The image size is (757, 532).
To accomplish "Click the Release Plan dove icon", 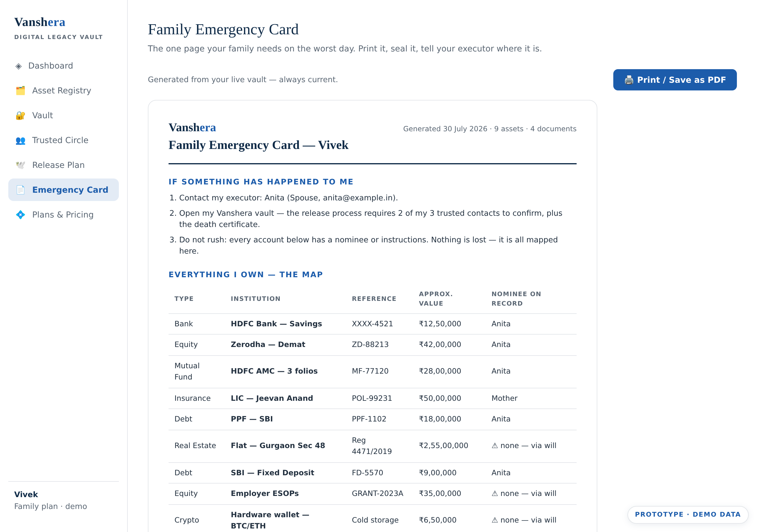I will click(20, 165).
